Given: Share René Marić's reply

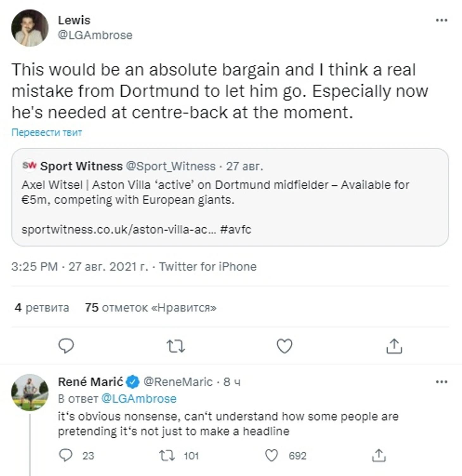Looking at the screenshot, I should (x=379, y=456).
